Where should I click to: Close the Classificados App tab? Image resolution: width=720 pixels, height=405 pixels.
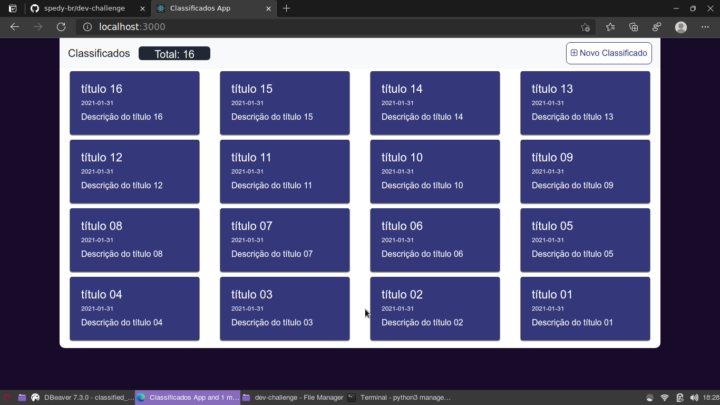(x=270, y=8)
